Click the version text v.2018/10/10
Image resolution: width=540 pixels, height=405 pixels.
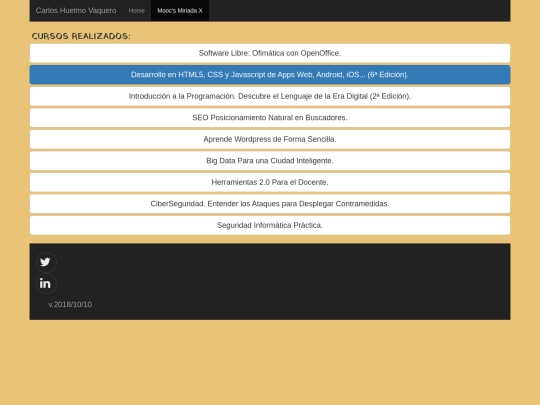70,304
